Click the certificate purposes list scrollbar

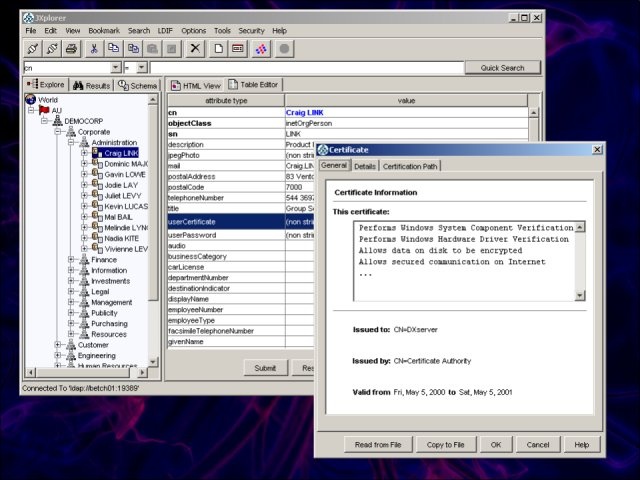point(580,260)
